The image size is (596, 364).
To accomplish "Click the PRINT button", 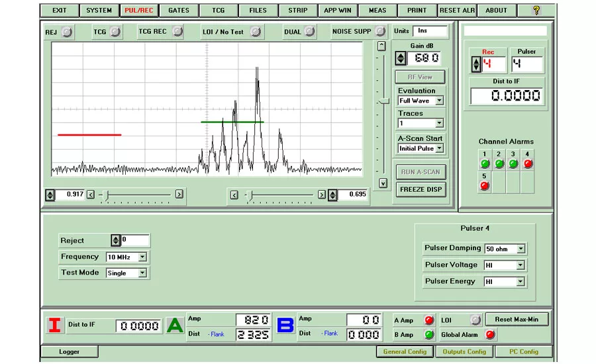I will 417,11.
